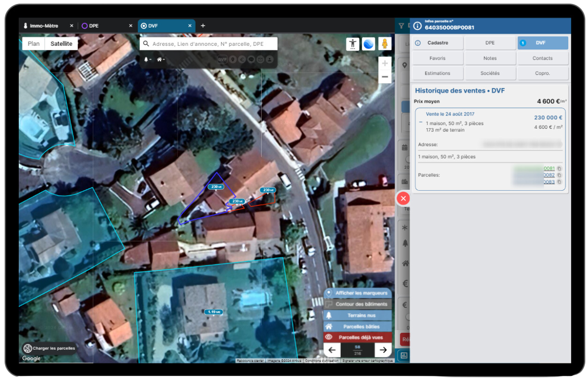The width and height of the screenshot is (588, 379).
Task: Open the DPE section in parcel panel
Action: pos(490,43)
